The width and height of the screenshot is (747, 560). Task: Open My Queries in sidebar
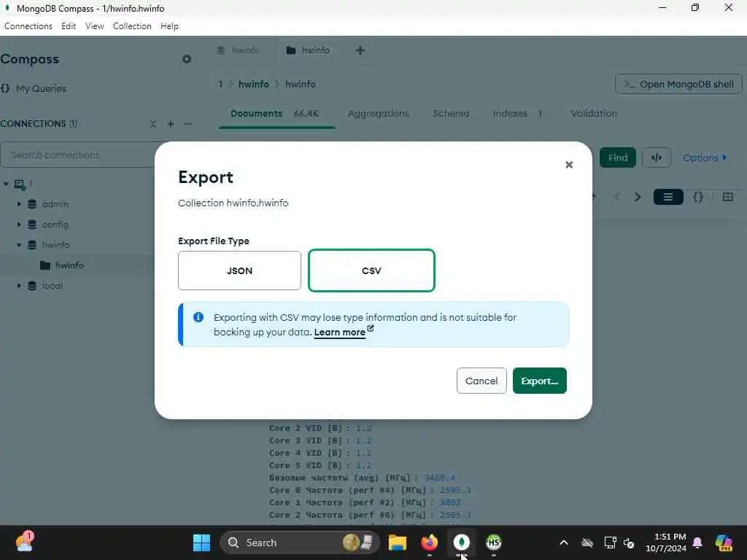tap(41, 88)
